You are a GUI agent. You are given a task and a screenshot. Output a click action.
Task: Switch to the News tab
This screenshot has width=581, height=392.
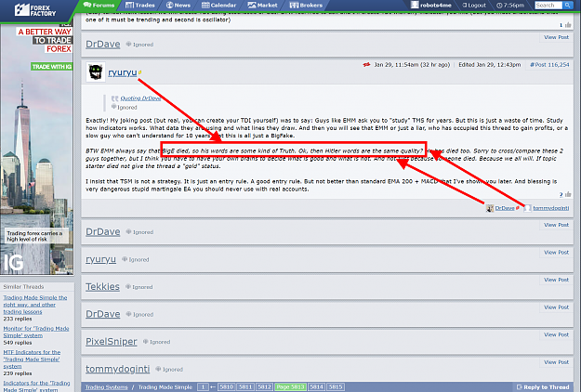(178, 6)
